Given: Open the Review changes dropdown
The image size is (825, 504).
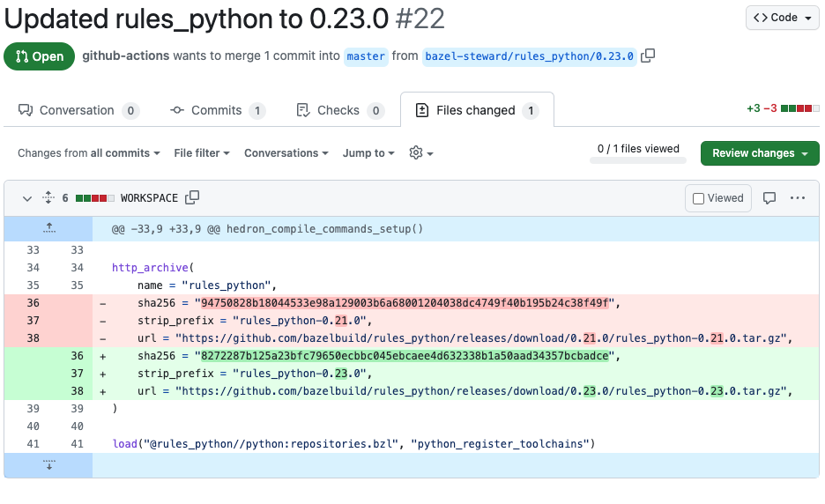Looking at the screenshot, I should click(760, 153).
